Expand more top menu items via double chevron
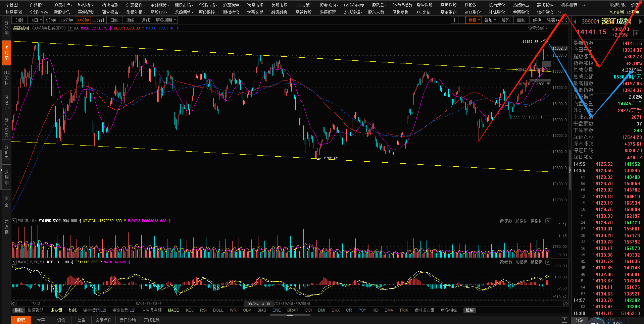 tap(584, 5)
